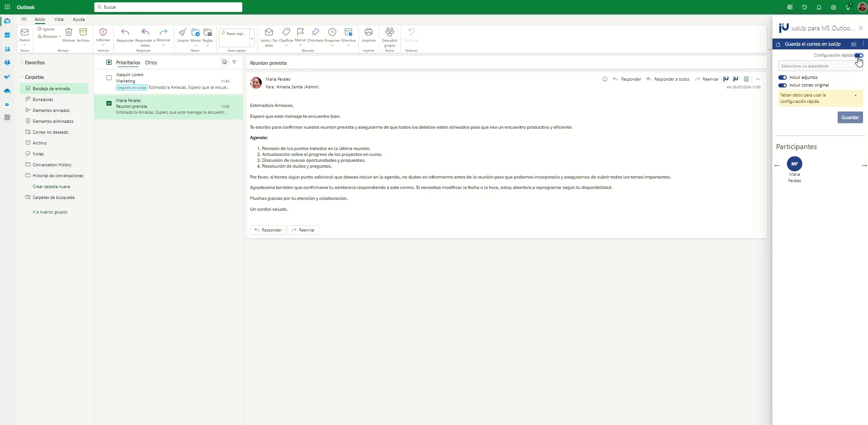Image resolution: width=868 pixels, height=425 pixels.
Task: Expand the Favoritos section
Action: 22,63
